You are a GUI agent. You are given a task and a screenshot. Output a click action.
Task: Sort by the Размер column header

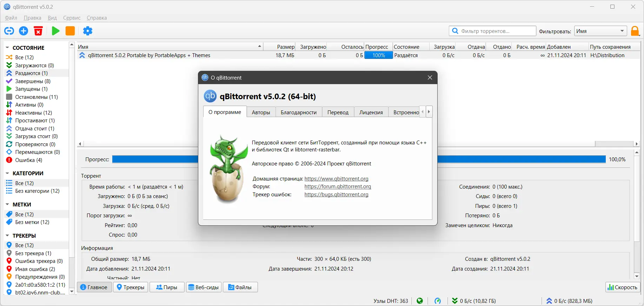coord(279,47)
